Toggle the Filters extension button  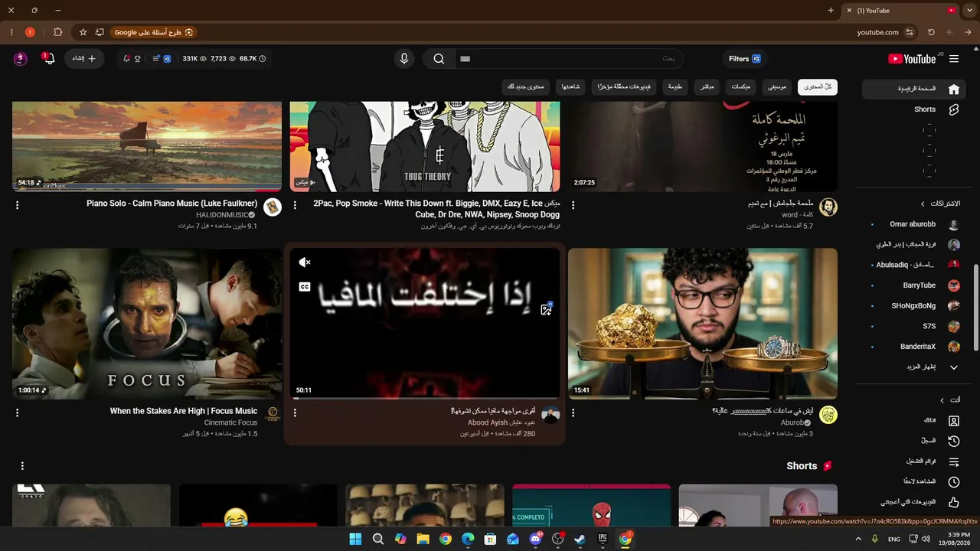(x=745, y=59)
